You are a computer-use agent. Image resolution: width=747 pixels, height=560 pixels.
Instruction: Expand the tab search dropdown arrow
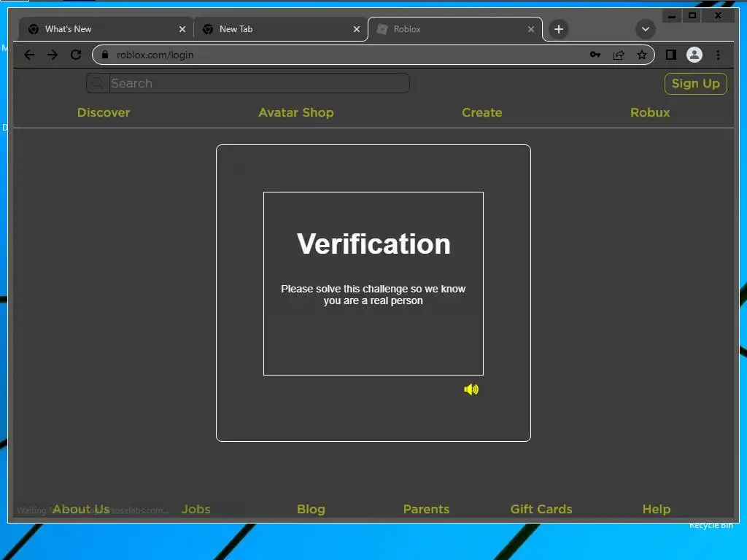point(646,29)
